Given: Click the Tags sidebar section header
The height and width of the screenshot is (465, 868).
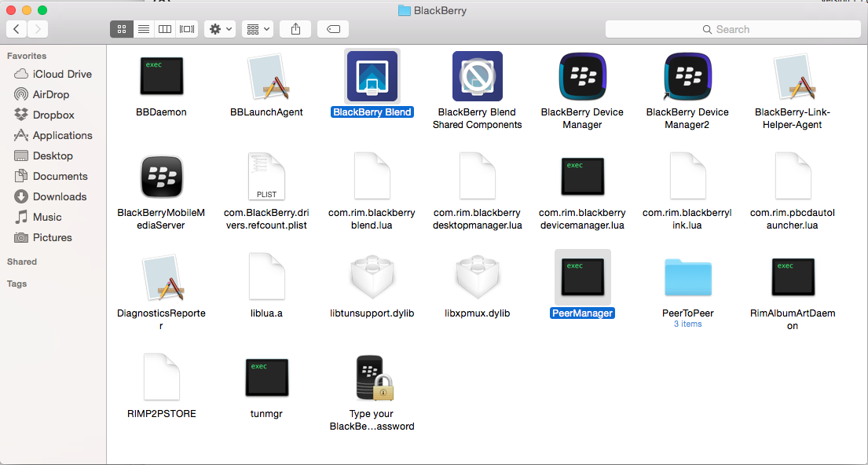Looking at the screenshot, I should pyautogui.click(x=16, y=284).
